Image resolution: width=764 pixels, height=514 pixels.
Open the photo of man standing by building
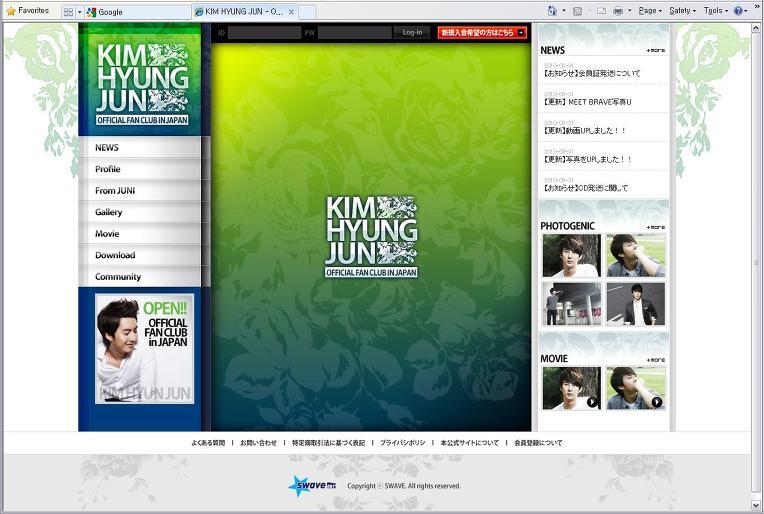pyautogui.click(x=572, y=304)
